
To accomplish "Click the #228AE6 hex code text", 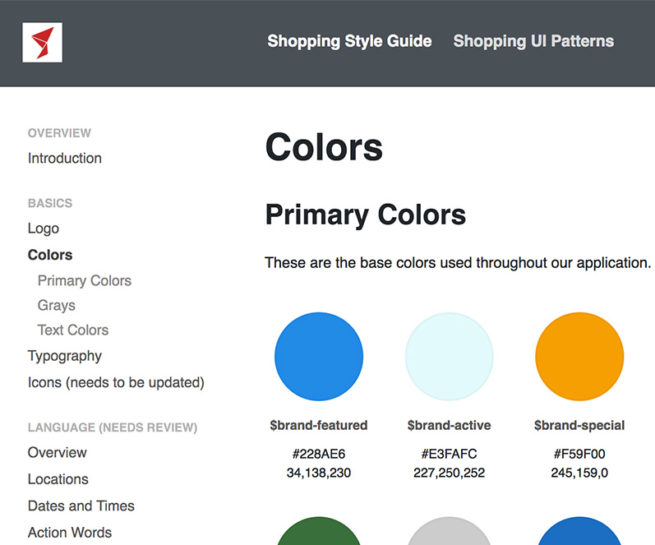I will pyautogui.click(x=318, y=453).
